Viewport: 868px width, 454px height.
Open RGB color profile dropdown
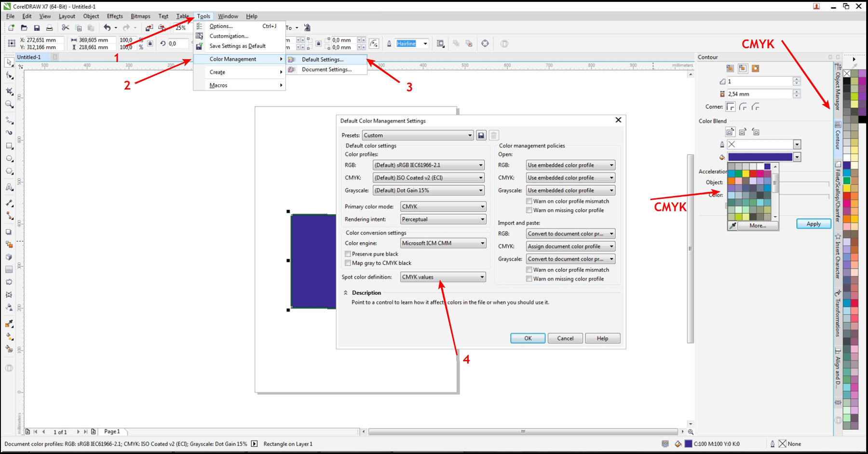pos(428,165)
